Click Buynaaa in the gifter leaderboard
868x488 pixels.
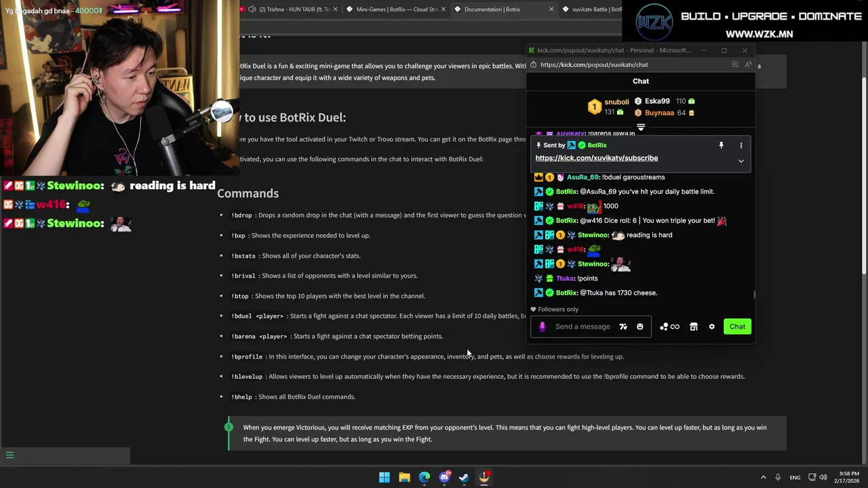coord(659,113)
